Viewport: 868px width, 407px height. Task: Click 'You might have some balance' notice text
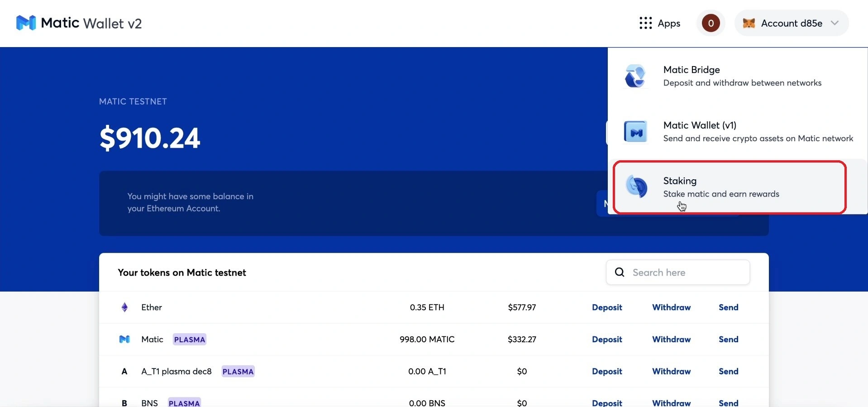click(190, 202)
